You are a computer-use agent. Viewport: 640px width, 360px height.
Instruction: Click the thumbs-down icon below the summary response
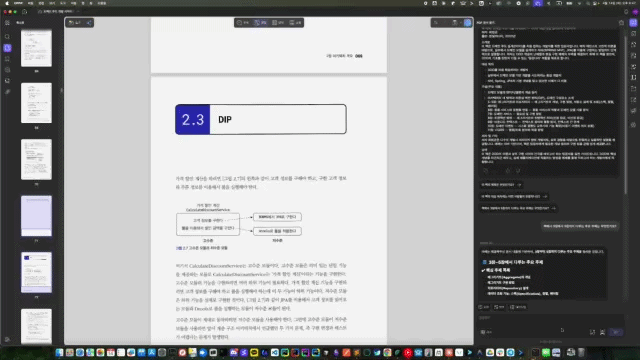(518, 171)
